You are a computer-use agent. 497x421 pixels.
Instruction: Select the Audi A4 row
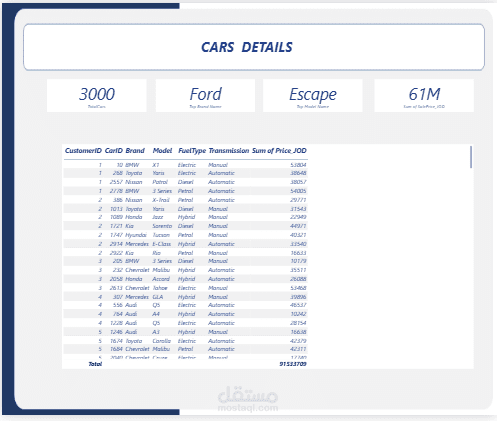point(186,314)
